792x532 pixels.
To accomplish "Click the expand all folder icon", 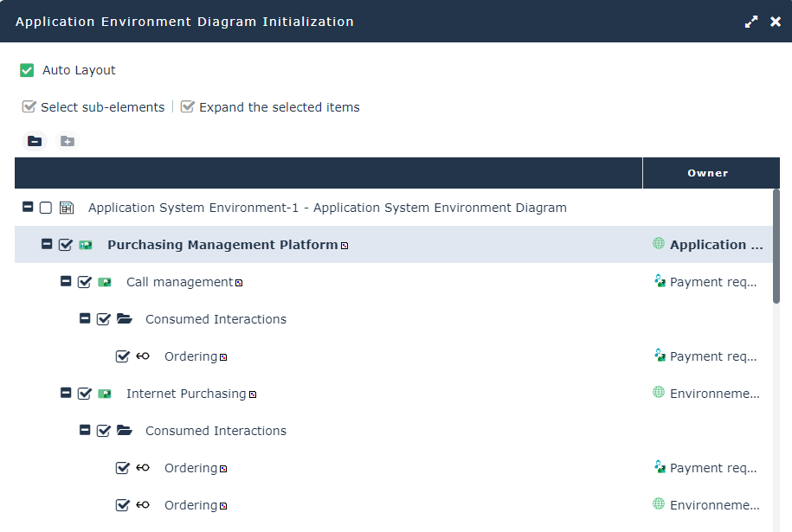I will pyautogui.click(x=68, y=141).
